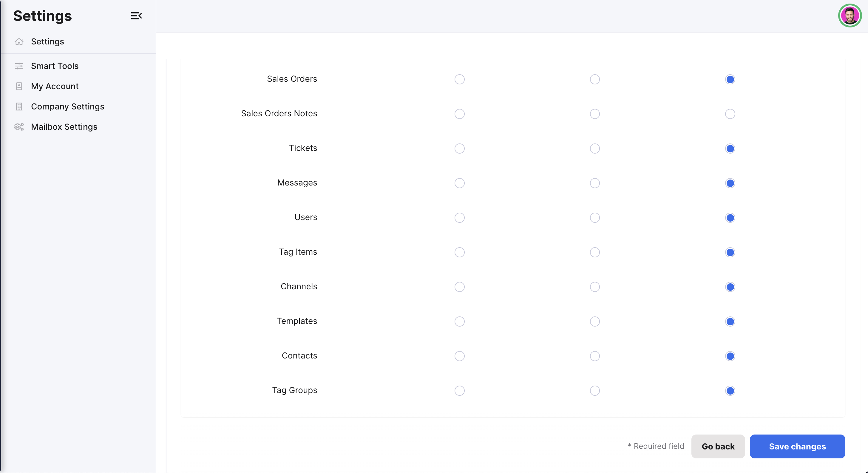Select first radio option for Sales Orders

click(460, 80)
